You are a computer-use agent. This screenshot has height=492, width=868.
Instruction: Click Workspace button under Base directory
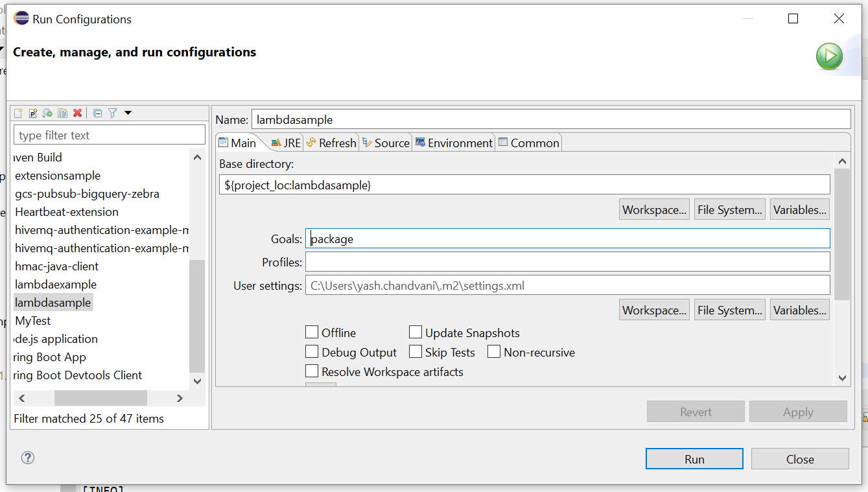[x=654, y=209]
